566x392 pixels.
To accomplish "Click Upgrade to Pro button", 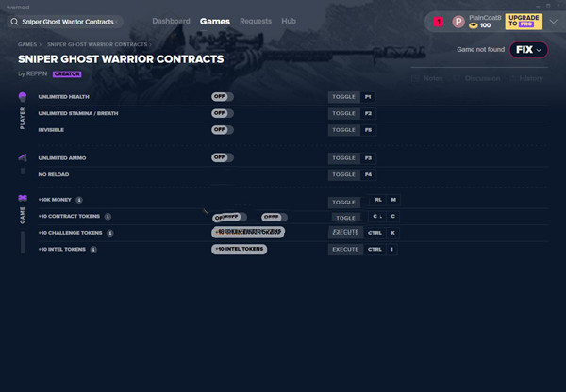I will click(x=524, y=21).
